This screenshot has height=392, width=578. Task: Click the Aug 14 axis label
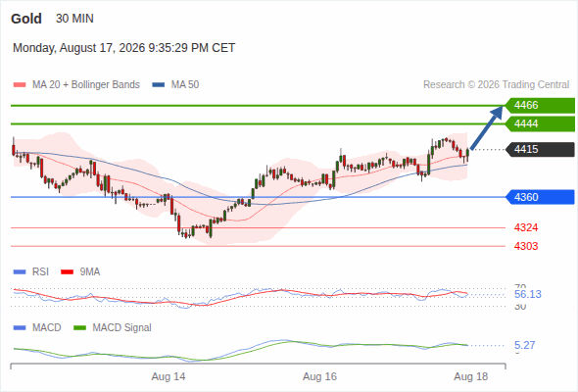coord(169,376)
